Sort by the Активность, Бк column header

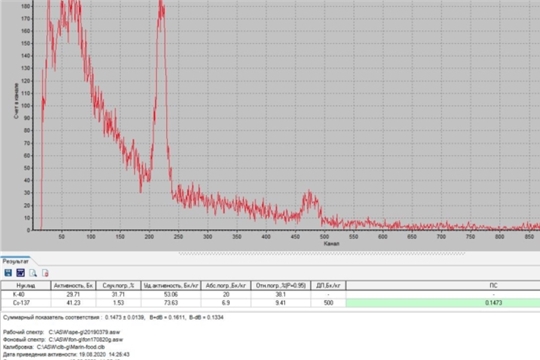point(73,286)
